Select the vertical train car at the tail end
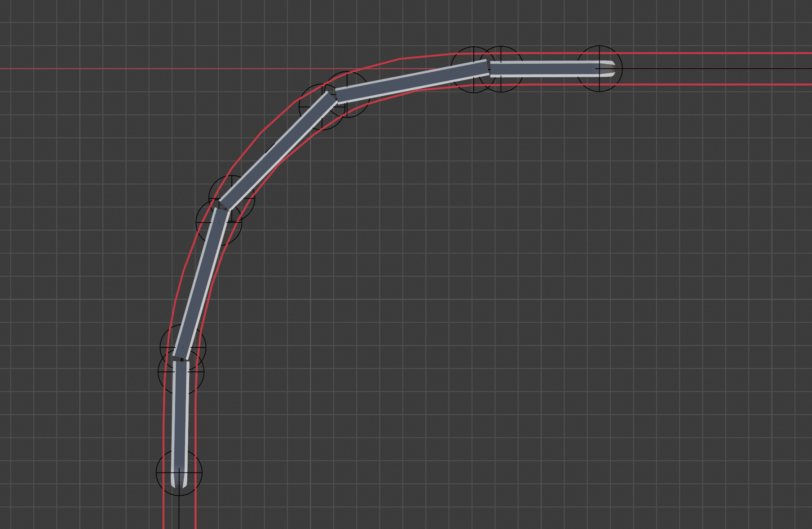Screen dimensions: 812x529 (x=181, y=418)
